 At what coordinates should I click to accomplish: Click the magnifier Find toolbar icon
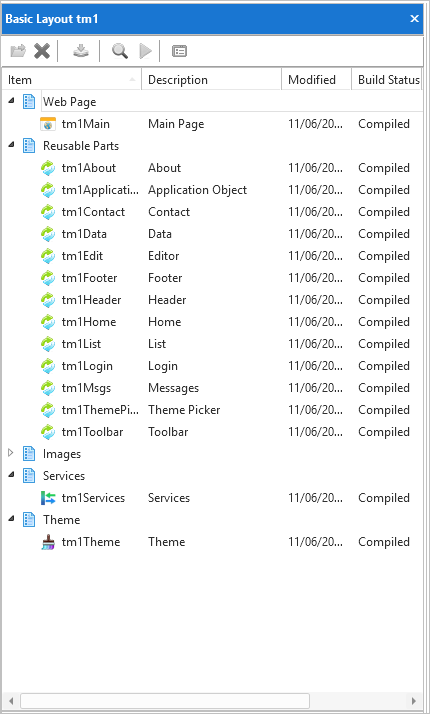tap(120, 51)
